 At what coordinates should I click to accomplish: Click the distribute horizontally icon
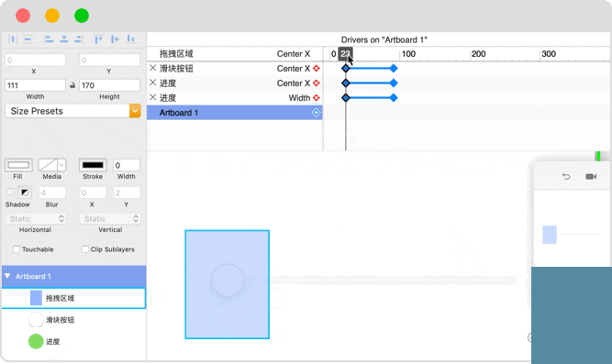[13, 39]
